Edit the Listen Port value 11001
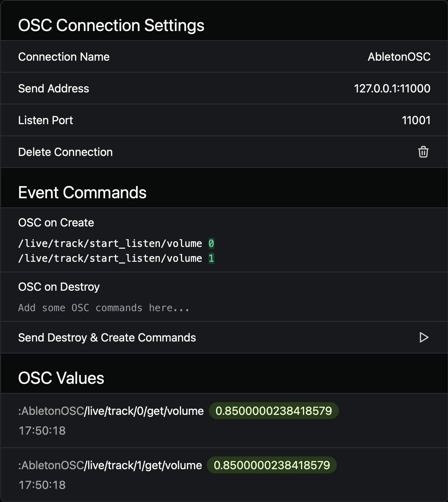Screen dimensions: 448x502 (x=416, y=120)
